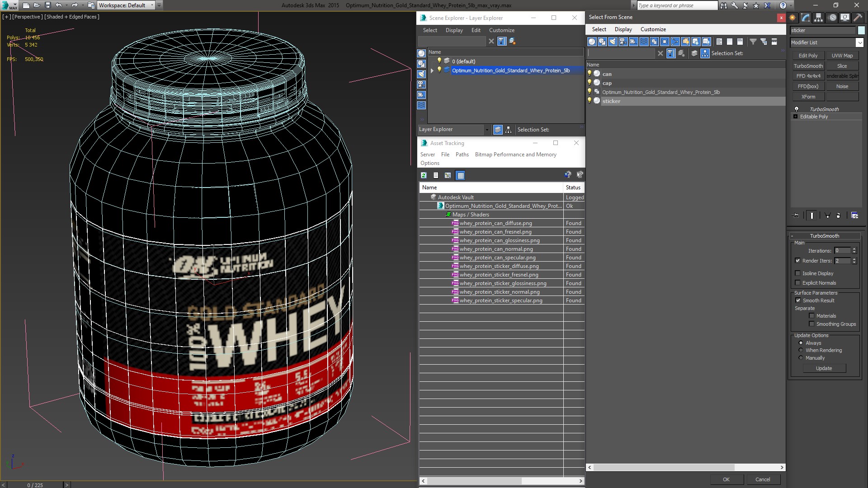The height and width of the screenshot is (488, 868).
Task: Click Cancel in Select From Scene dialog
Action: point(763,479)
